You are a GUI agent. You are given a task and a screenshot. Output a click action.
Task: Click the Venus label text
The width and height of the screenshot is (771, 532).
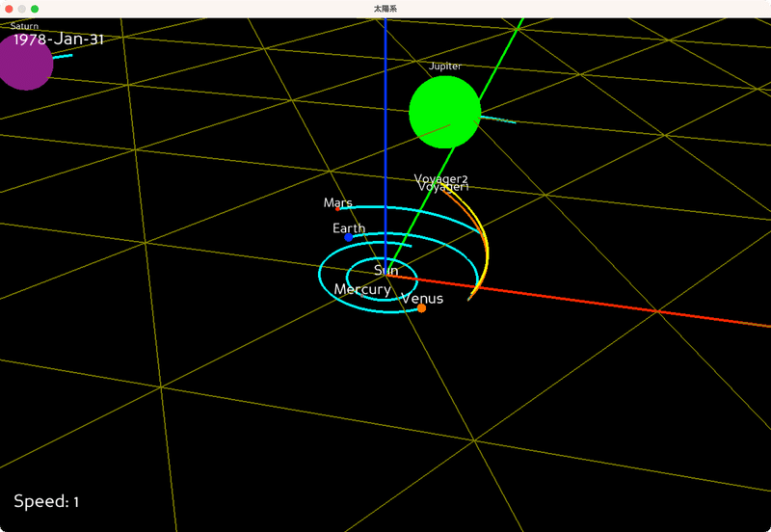point(422,299)
